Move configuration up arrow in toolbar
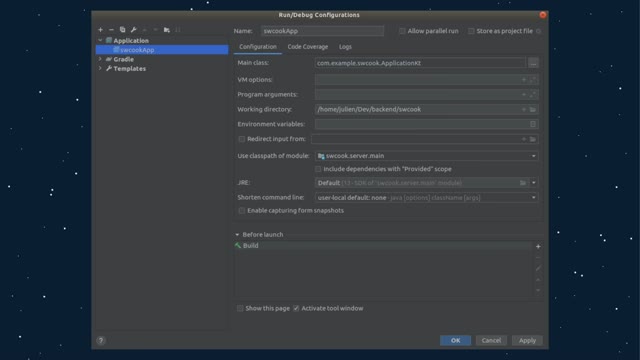 click(x=144, y=30)
